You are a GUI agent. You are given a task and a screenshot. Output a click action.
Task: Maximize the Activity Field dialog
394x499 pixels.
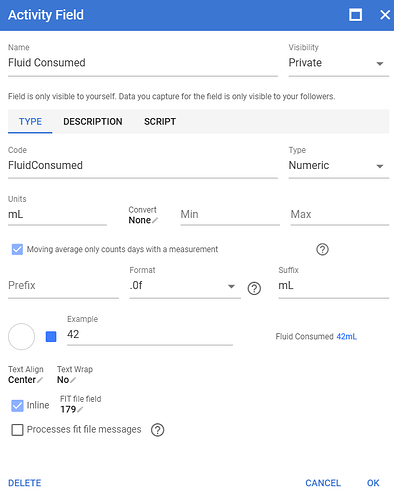[355, 15]
